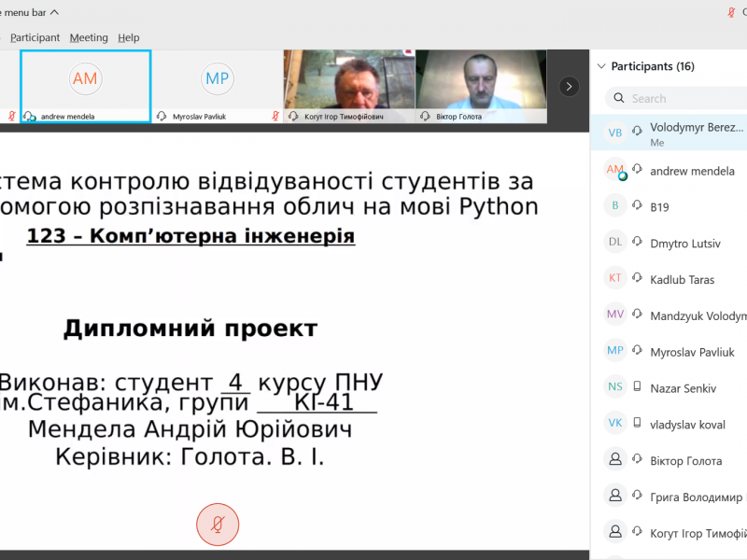
Task: Select andrew mendela video thumbnail
Action: click(85, 86)
